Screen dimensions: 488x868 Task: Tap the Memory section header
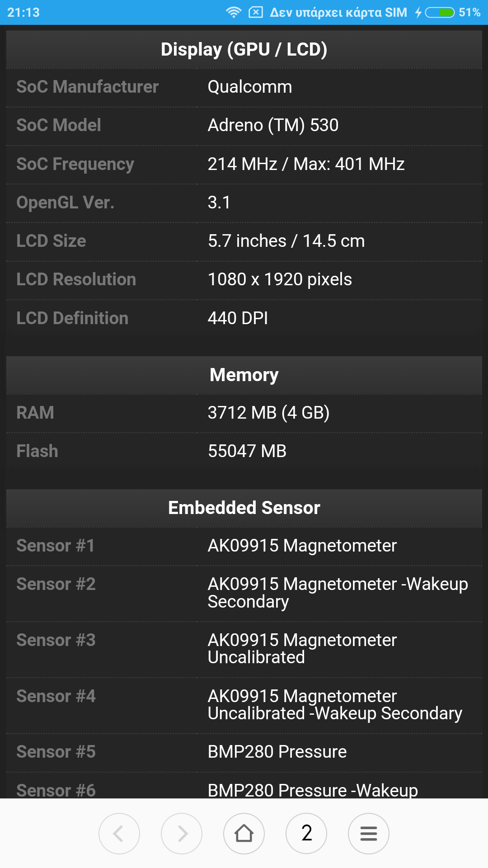coord(244,375)
